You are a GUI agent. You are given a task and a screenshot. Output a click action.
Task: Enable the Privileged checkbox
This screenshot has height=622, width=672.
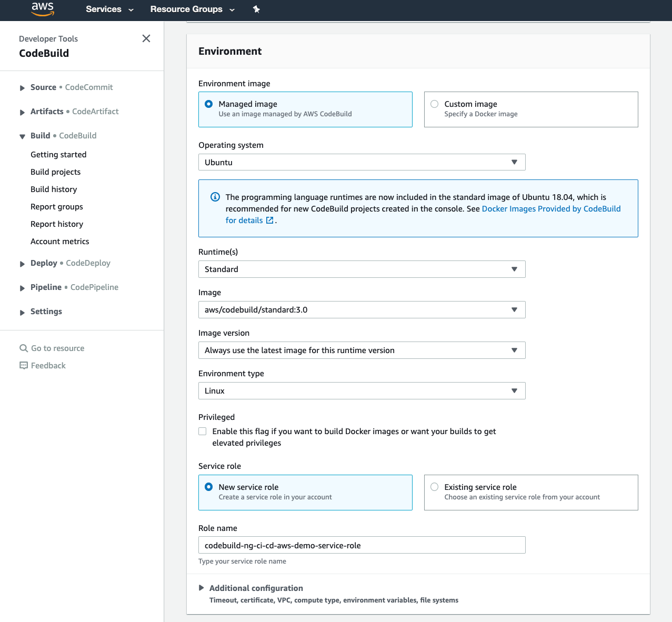point(203,432)
